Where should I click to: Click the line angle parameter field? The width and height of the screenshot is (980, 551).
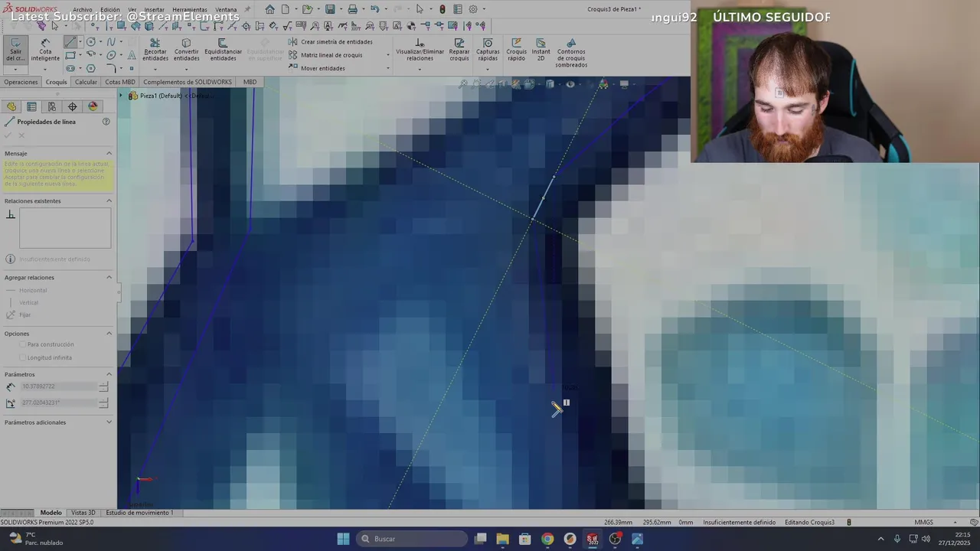point(60,403)
